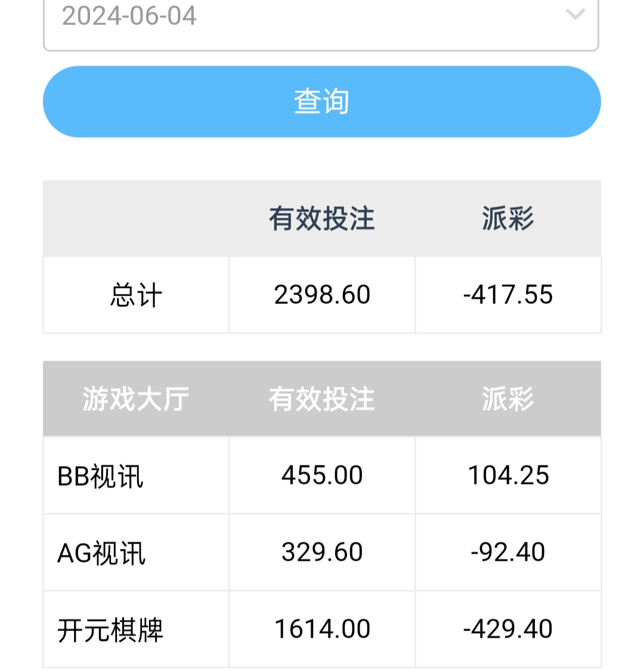Click the 游戏大厅 column header
The width and height of the screenshot is (644, 671).
pyautogui.click(x=136, y=399)
